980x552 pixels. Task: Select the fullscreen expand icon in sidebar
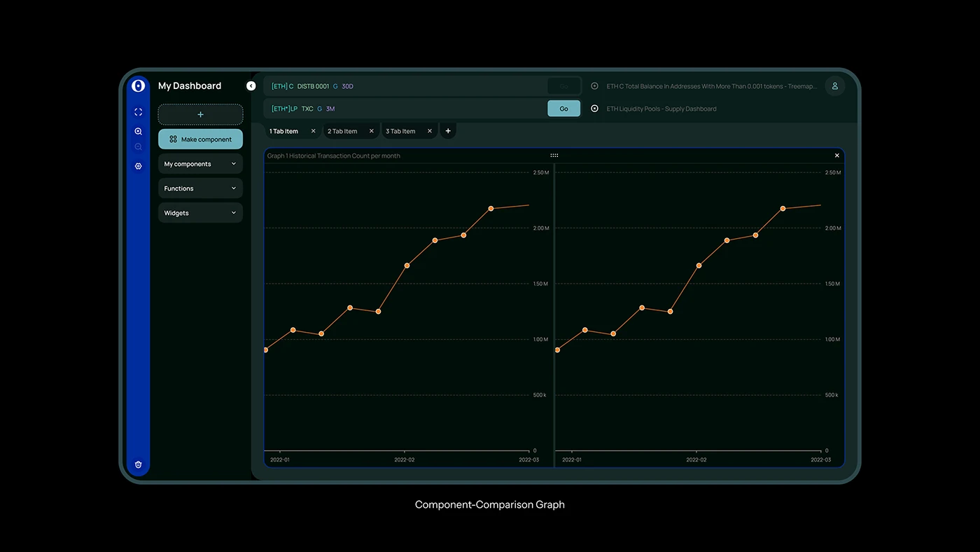(138, 111)
